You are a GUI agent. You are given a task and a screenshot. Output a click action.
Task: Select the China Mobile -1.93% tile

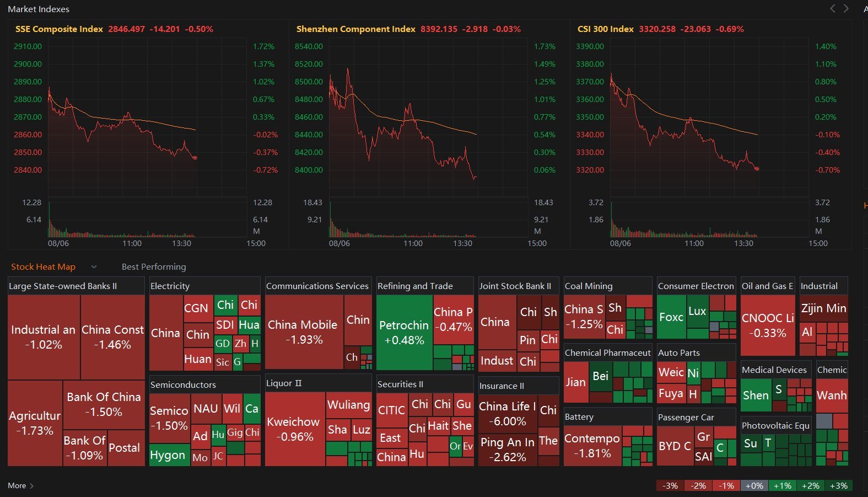[x=304, y=332]
